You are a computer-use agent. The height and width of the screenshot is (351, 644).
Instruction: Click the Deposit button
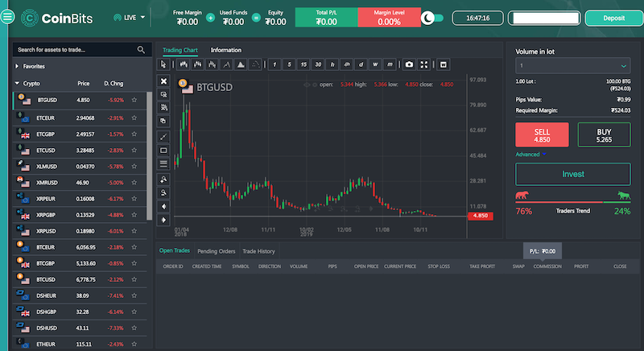point(614,18)
